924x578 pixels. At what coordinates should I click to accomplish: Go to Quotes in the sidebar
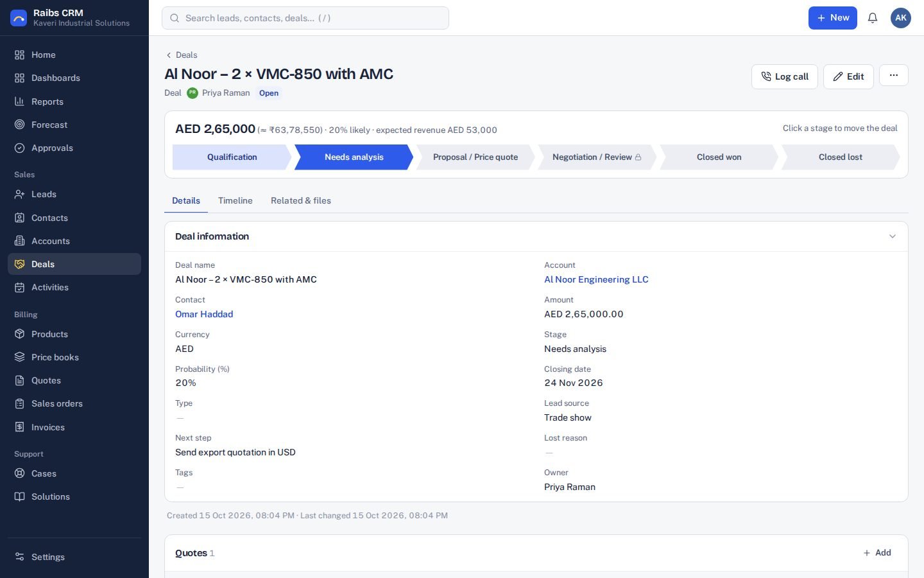click(74, 380)
